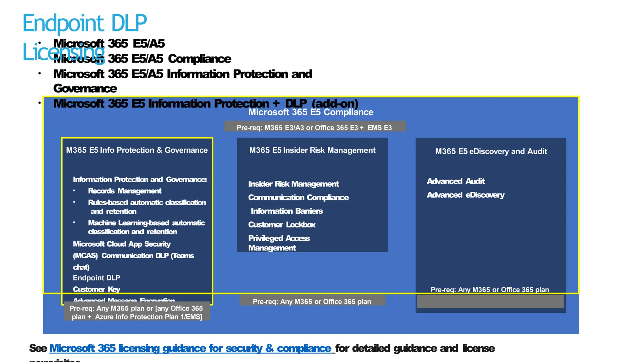Open the Microsoft 365 licensing guidance link
This screenshot has width=644, height=362.
pyautogui.click(x=190, y=348)
